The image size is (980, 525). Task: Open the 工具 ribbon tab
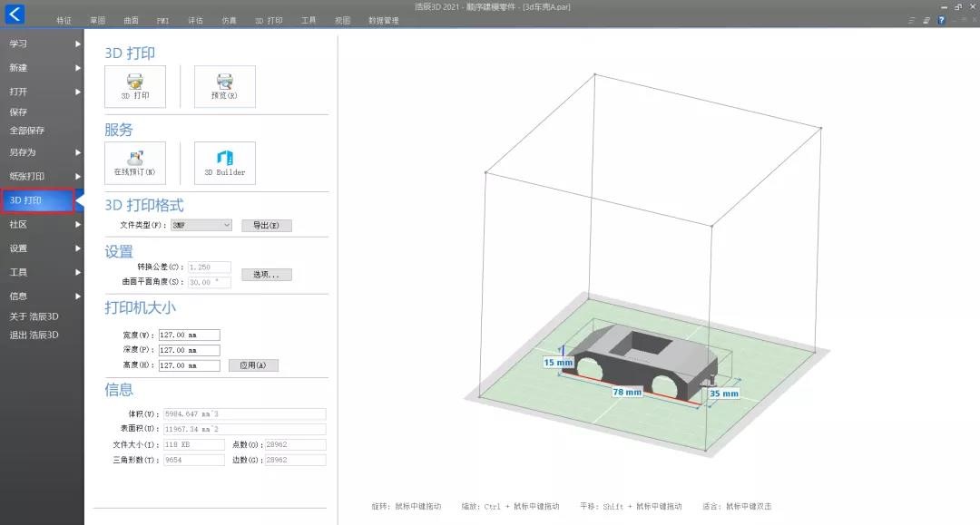309,21
